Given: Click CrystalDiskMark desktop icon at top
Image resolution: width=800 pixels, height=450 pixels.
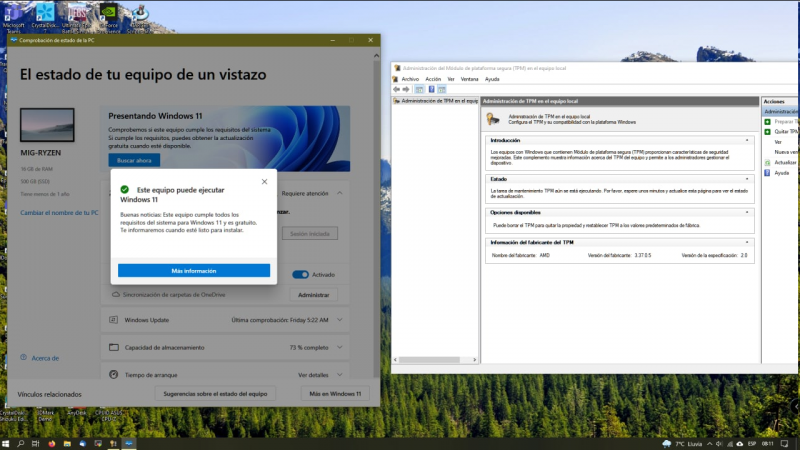Looking at the screenshot, I should click(x=45, y=17).
